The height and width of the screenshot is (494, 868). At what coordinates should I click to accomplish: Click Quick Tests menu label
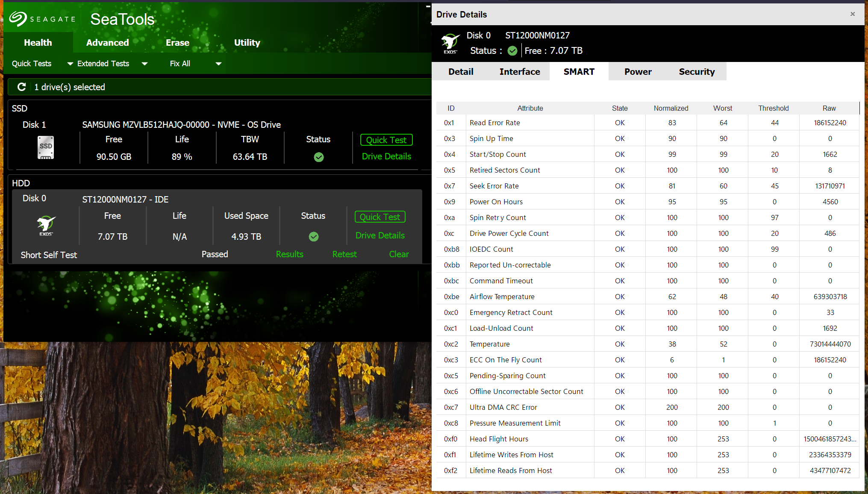(32, 64)
